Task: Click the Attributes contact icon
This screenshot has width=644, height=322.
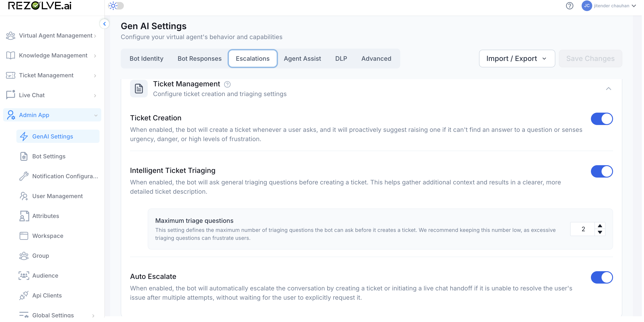Action: point(24,216)
